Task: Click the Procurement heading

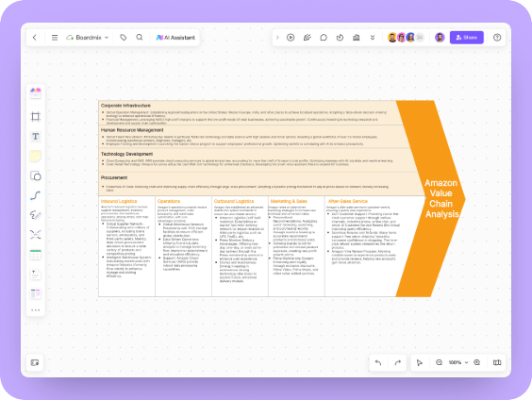Action: click(x=114, y=177)
